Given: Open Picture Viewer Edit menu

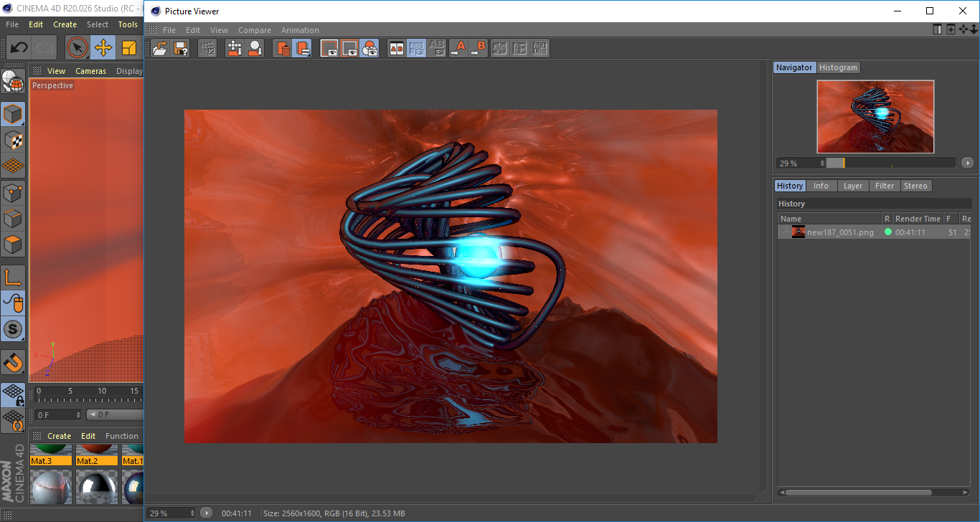Looking at the screenshot, I should (x=193, y=30).
